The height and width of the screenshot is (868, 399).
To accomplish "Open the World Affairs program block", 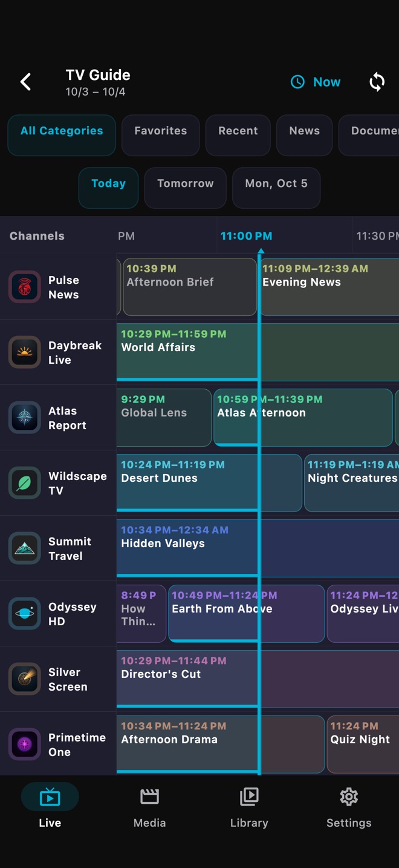I will click(x=258, y=352).
